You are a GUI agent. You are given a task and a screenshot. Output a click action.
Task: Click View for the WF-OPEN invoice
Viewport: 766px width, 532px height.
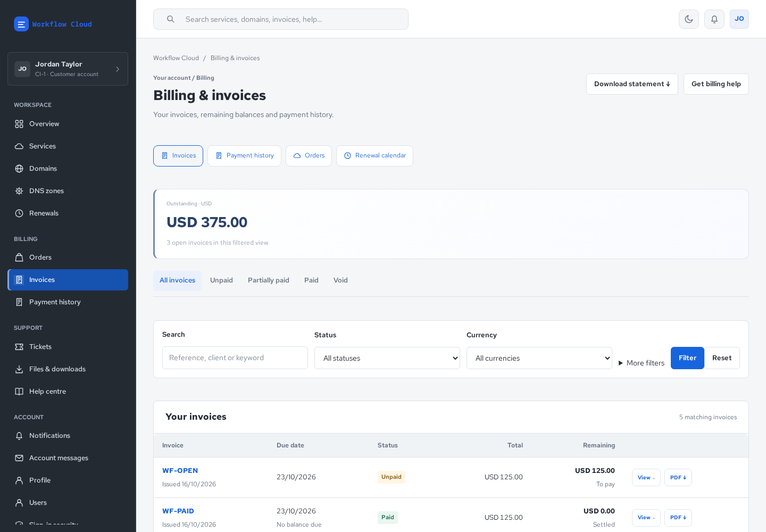(646, 477)
